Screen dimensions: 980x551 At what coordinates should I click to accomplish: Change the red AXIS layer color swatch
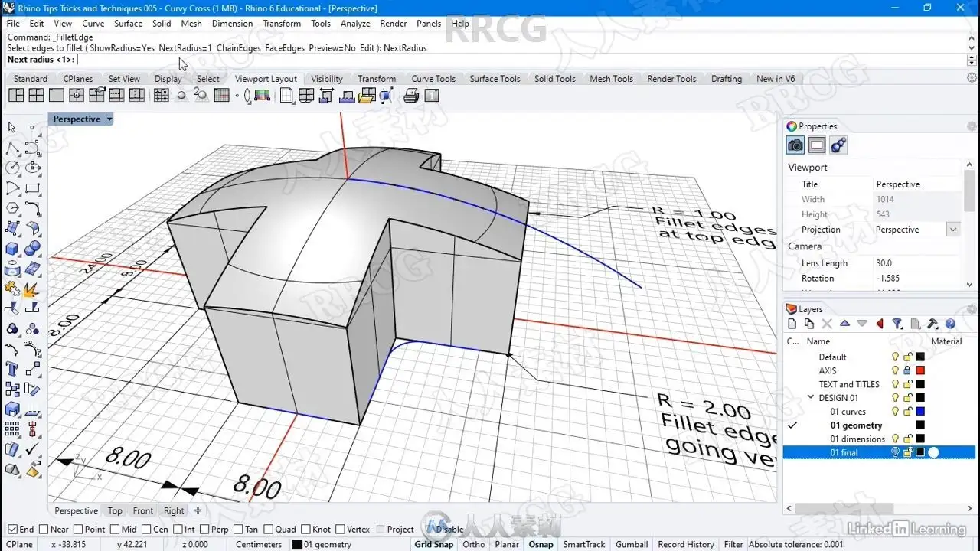click(920, 370)
